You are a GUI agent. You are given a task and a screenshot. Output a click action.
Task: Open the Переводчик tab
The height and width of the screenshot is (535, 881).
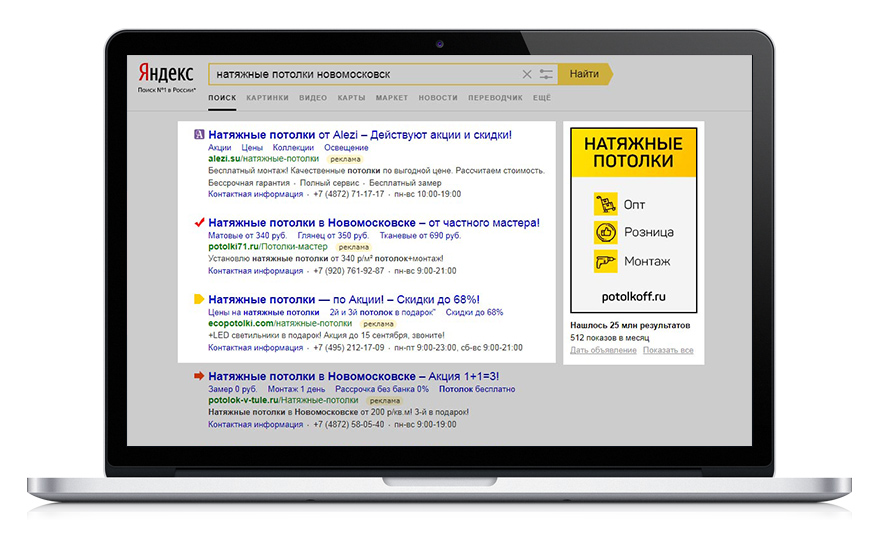point(495,98)
